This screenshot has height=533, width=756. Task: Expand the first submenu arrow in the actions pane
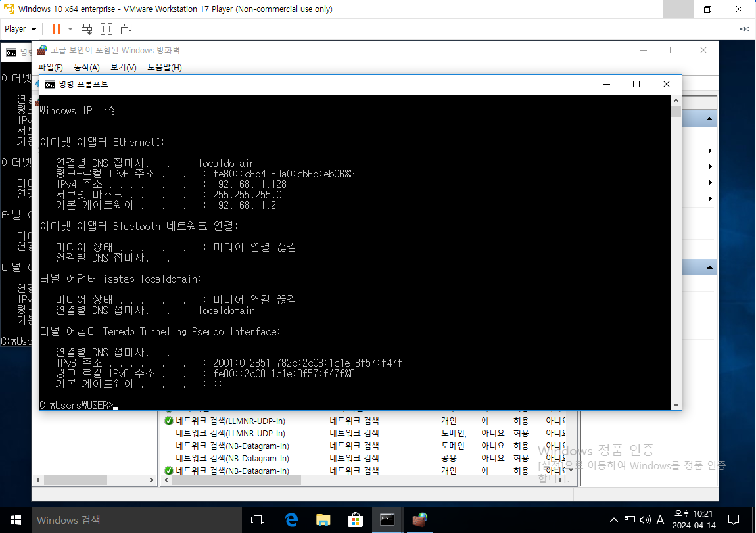[x=710, y=151]
